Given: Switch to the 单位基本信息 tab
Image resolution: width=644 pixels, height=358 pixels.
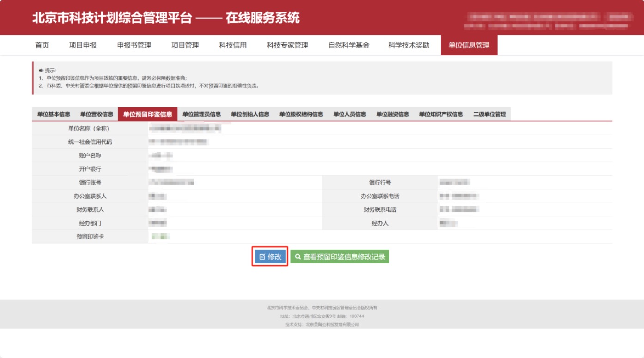Looking at the screenshot, I should (54, 114).
